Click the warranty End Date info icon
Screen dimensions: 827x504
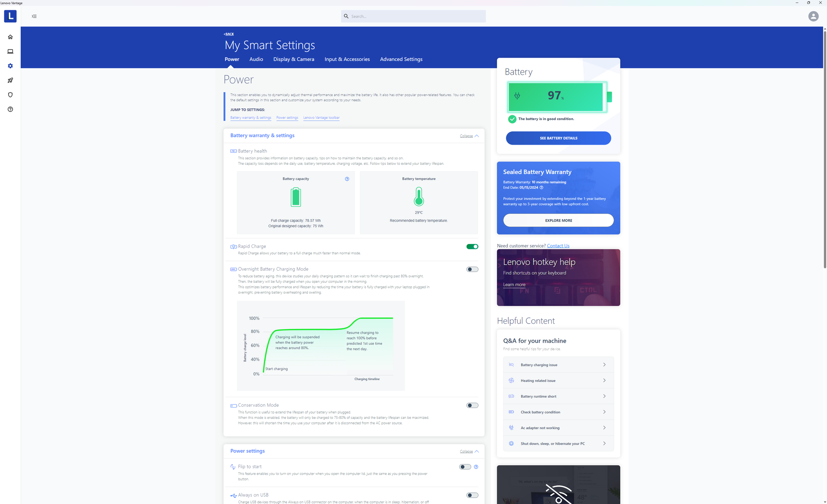(x=541, y=188)
